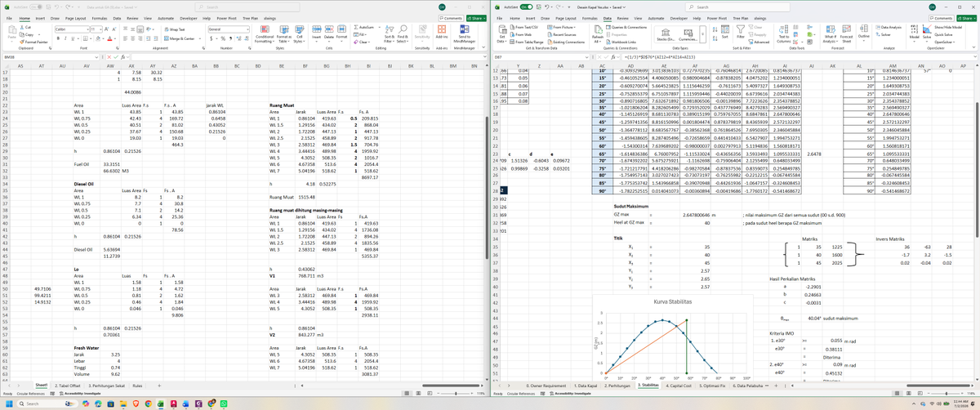Click Text to Columns in right window

[x=784, y=34]
